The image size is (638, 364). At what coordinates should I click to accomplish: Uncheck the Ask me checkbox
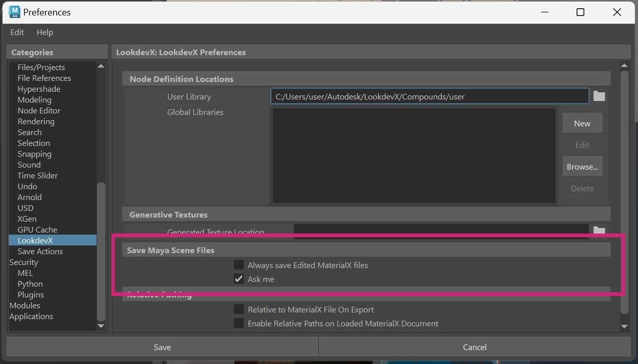click(238, 279)
